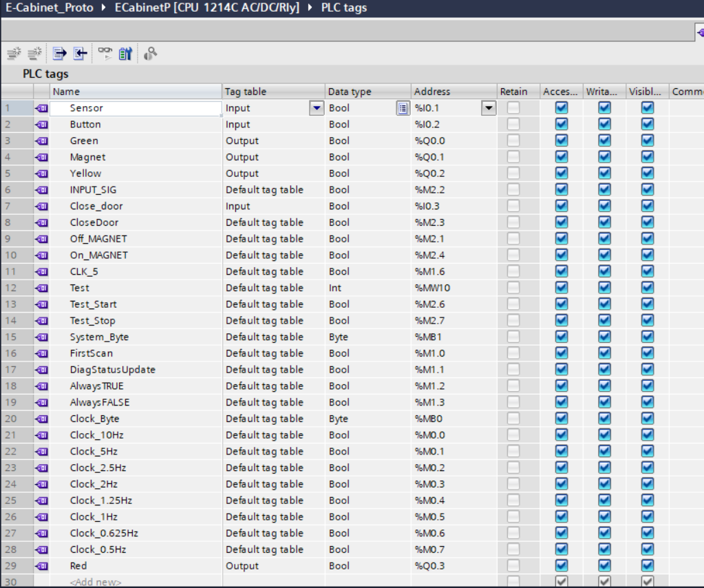Open the data type selector for Sensor

click(x=403, y=108)
